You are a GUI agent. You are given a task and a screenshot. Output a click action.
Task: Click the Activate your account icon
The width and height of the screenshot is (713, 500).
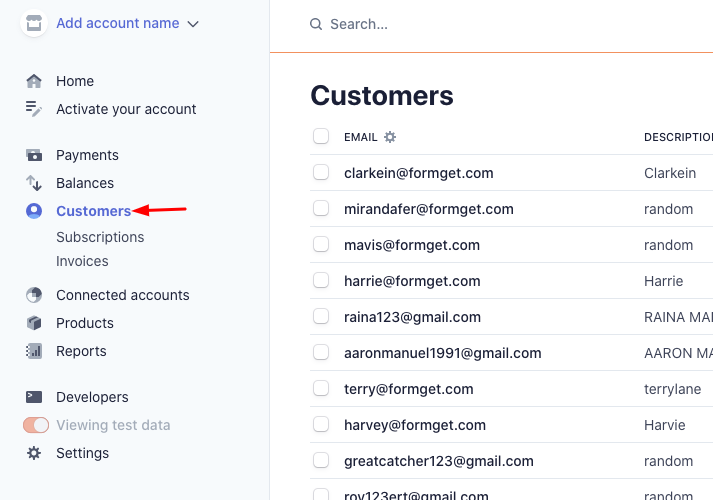click(34, 109)
